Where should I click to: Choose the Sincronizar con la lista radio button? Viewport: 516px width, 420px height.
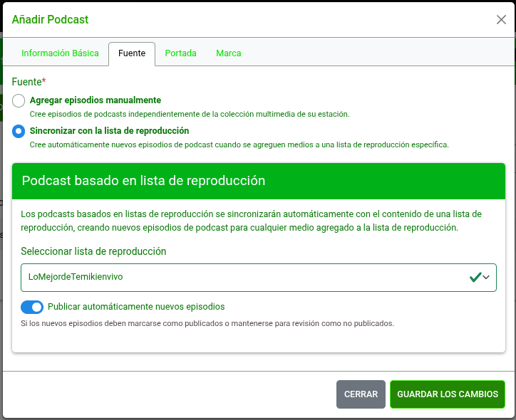pos(19,132)
